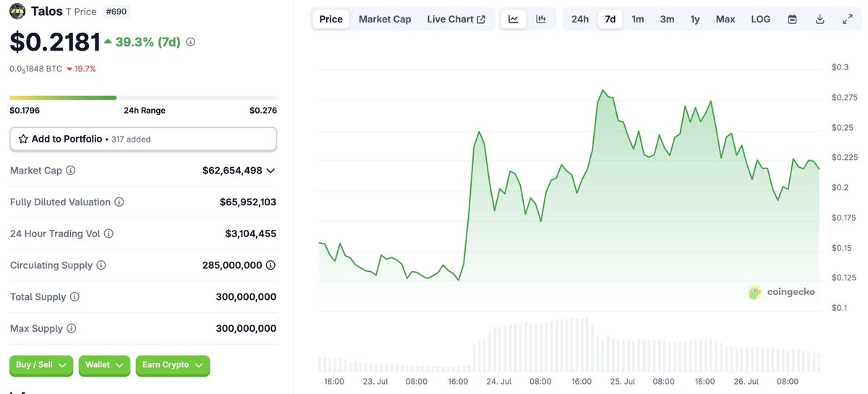Set chart range to 3m
The height and width of the screenshot is (394, 868).
(667, 20)
